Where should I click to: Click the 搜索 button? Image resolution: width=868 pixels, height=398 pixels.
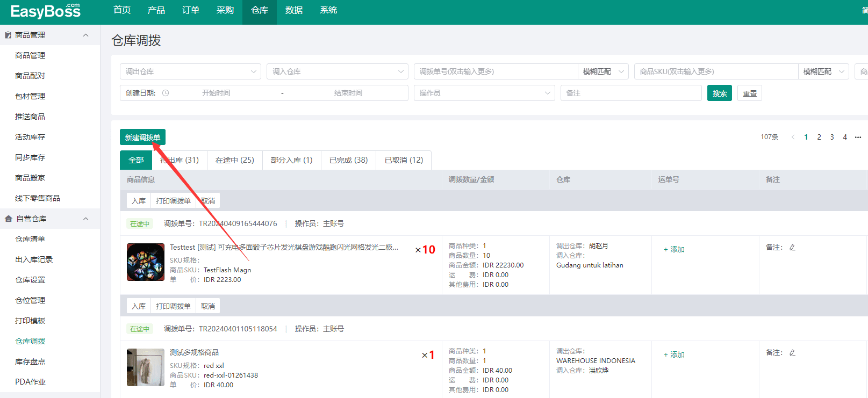pos(719,93)
